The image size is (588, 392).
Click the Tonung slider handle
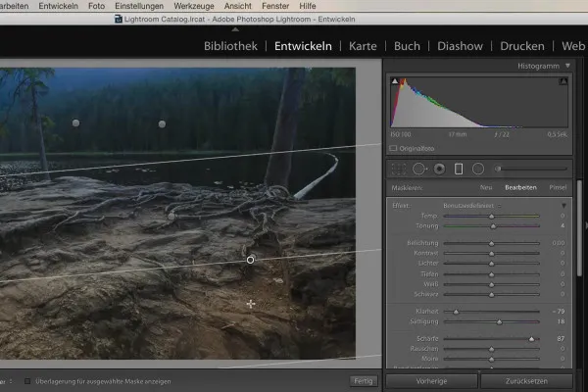tap(494, 226)
